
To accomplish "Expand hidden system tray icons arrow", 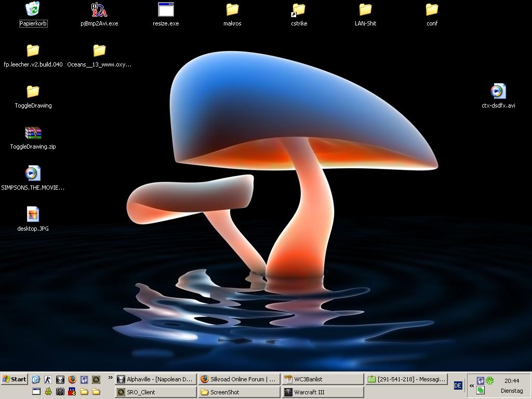I will 472,385.
